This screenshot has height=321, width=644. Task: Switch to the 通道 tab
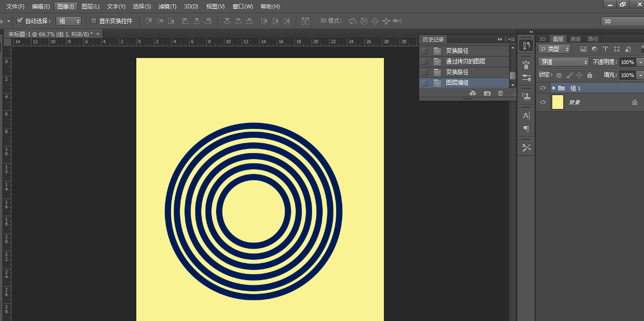[575, 39]
